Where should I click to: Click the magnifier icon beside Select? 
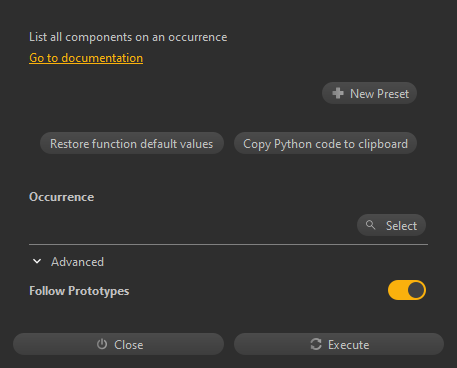(370, 225)
